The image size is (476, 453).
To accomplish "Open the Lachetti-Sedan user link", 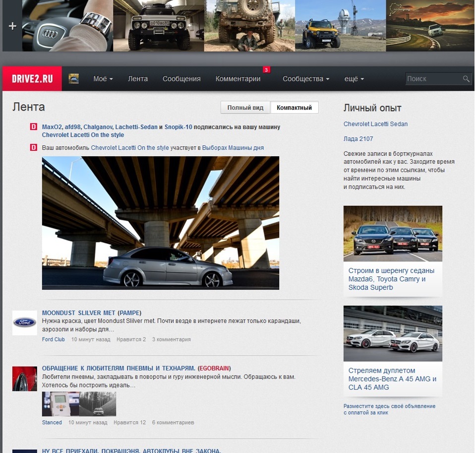I will pyautogui.click(x=136, y=127).
